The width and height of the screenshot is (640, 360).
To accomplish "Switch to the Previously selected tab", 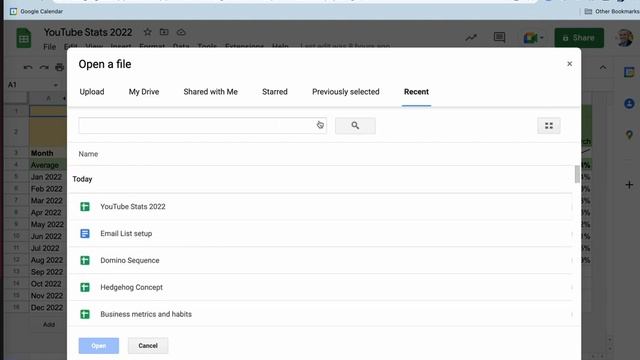I will click(x=346, y=92).
